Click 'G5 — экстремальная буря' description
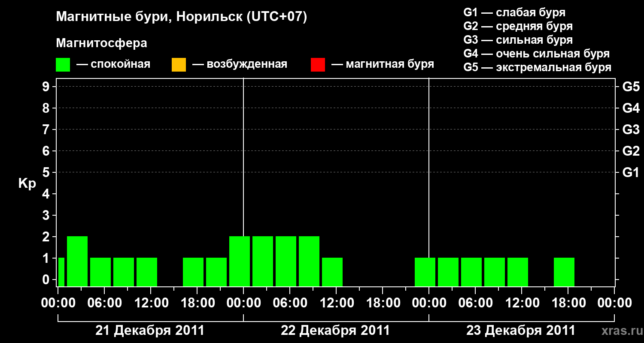 (x=538, y=67)
